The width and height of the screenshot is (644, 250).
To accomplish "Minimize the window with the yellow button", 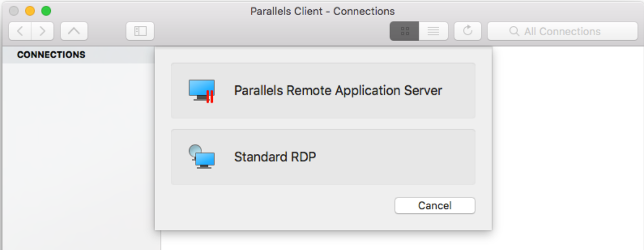I will click(30, 11).
